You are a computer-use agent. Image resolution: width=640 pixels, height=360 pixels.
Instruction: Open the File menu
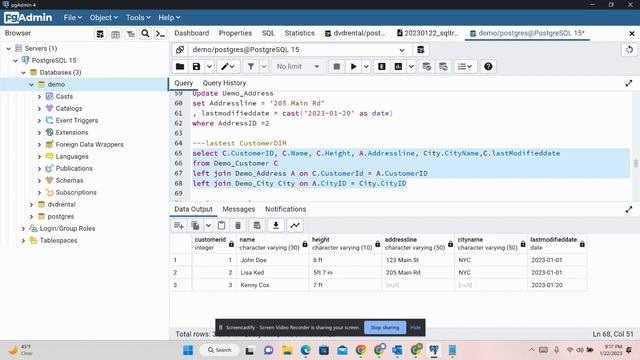click(x=73, y=18)
